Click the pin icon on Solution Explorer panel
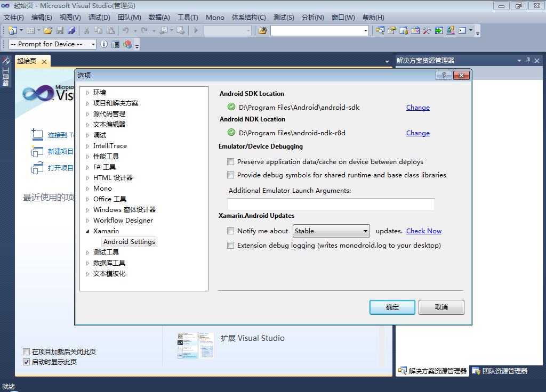This screenshot has height=392, width=546. click(528, 61)
